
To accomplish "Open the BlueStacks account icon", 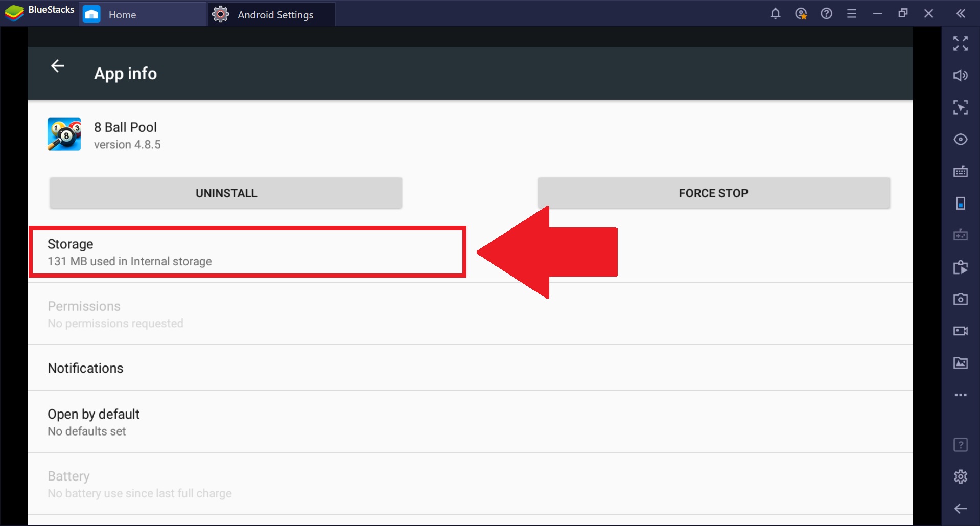I will point(801,14).
